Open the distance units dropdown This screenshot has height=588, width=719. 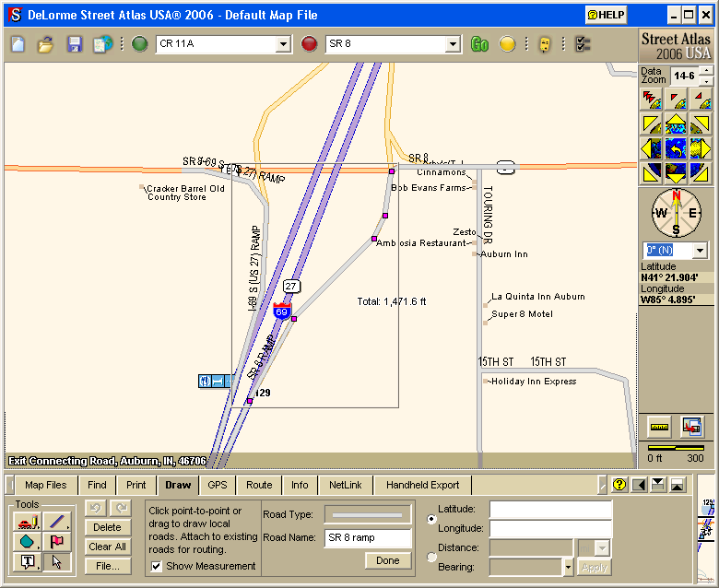[x=603, y=547]
